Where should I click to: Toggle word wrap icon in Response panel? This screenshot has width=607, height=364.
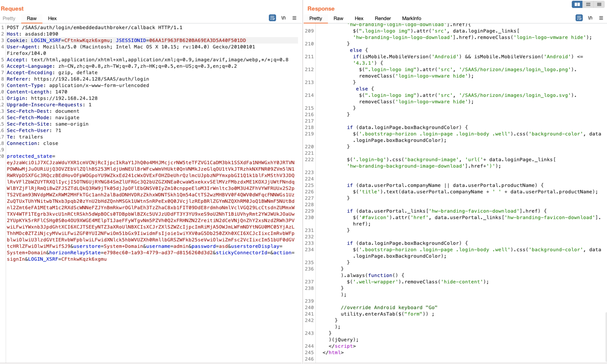point(579,18)
